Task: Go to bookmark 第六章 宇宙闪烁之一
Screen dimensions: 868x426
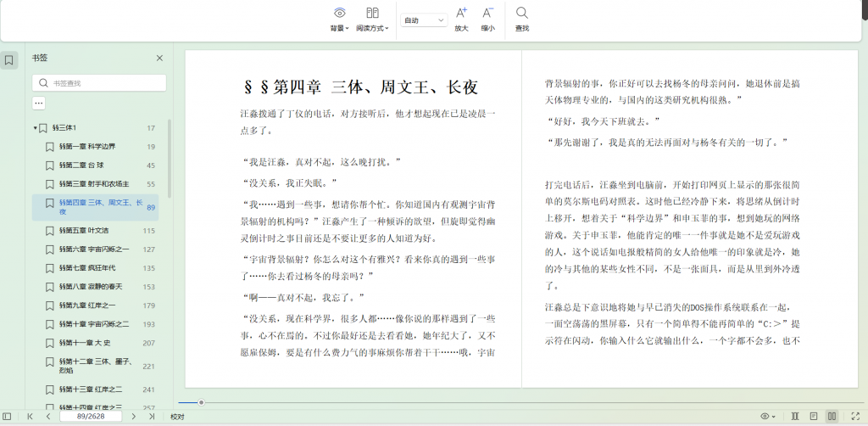Action: (94, 249)
